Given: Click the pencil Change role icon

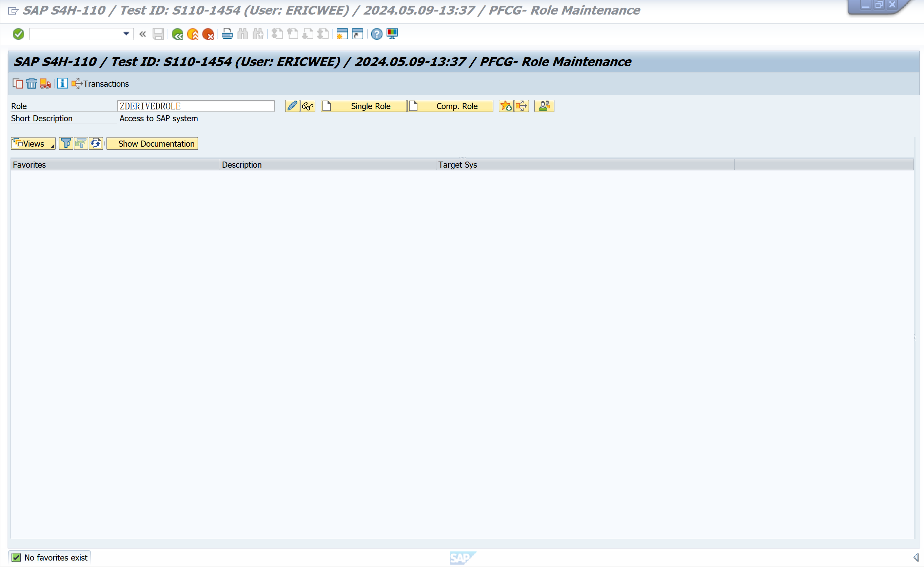Looking at the screenshot, I should tap(292, 106).
